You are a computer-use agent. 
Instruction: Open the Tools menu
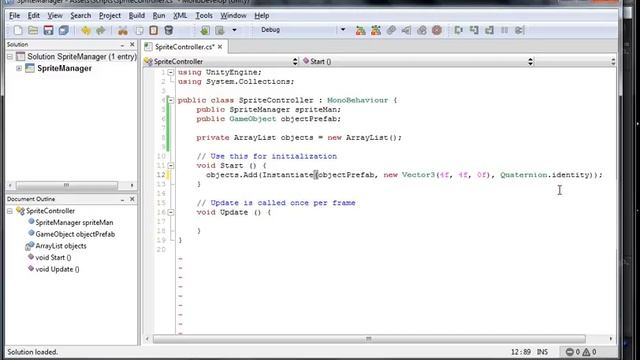click(204, 16)
